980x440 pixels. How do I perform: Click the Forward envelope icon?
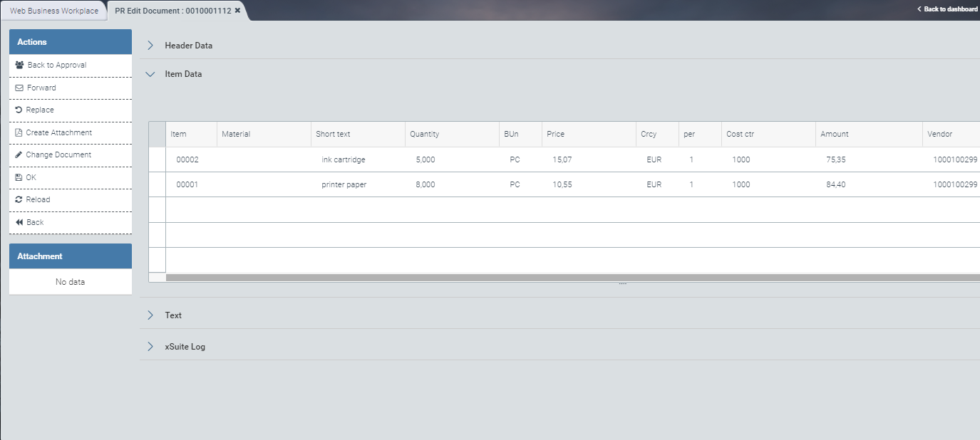pyautogui.click(x=19, y=88)
